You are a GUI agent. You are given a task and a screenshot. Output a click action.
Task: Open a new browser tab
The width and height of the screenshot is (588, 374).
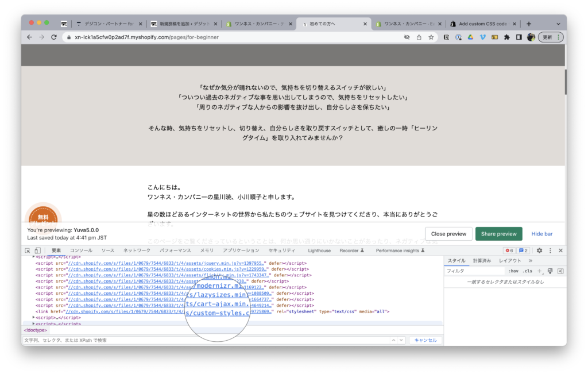(529, 24)
